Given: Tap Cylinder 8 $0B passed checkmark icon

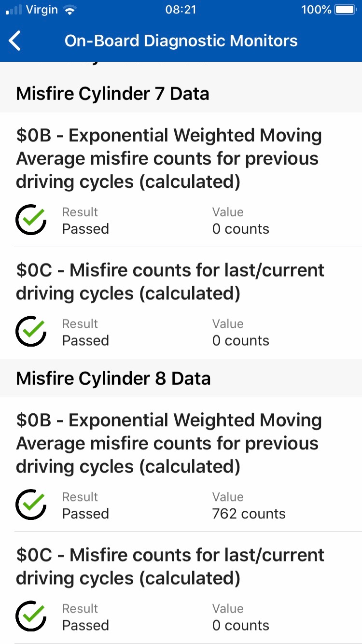Looking at the screenshot, I should (x=31, y=505).
